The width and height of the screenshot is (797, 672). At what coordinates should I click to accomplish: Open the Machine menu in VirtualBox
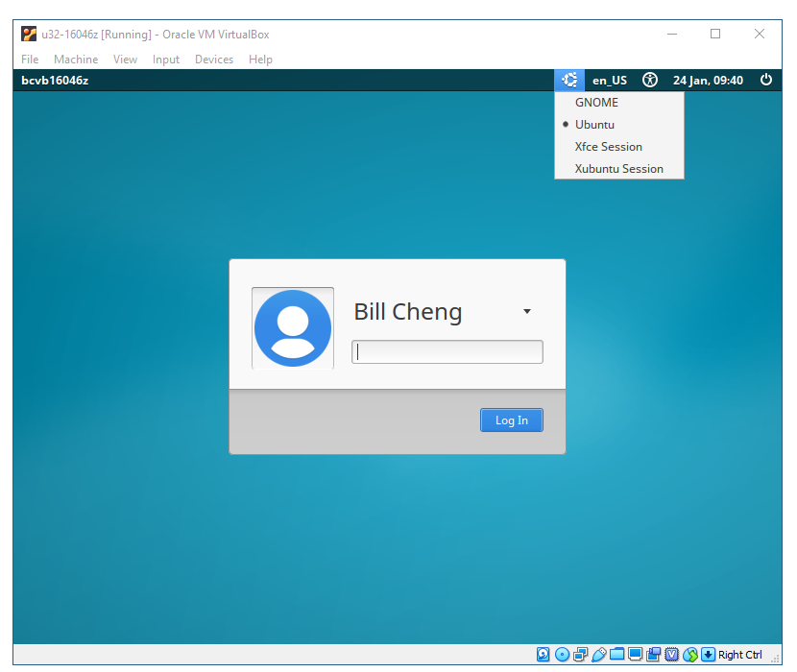click(76, 60)
